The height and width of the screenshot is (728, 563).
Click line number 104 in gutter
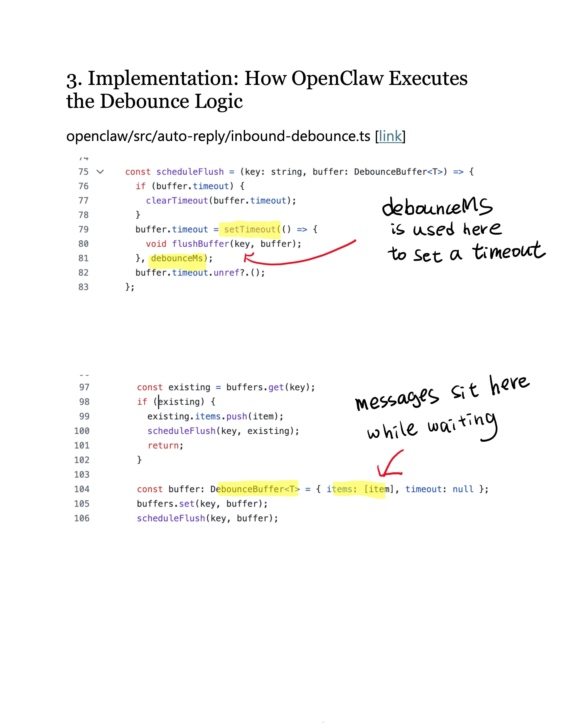point(82,489)
